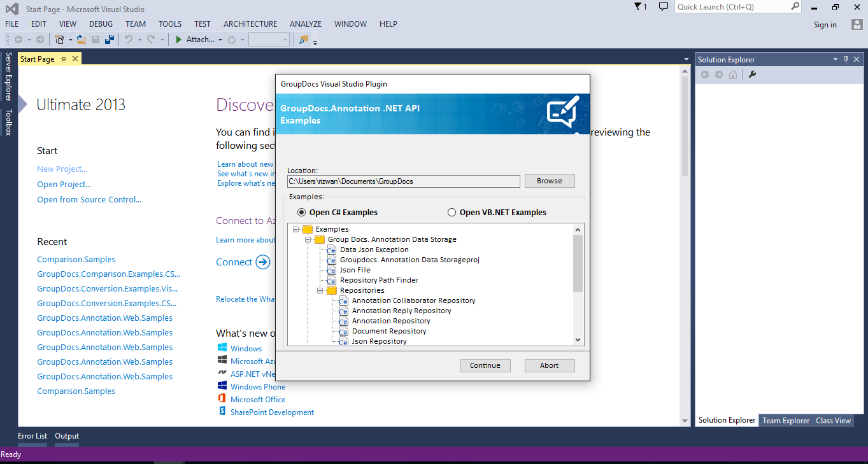This screenshot has width=868, height=464.
Task: Open the Attach debug target dropdown arrow
Action: pos(220,39)
